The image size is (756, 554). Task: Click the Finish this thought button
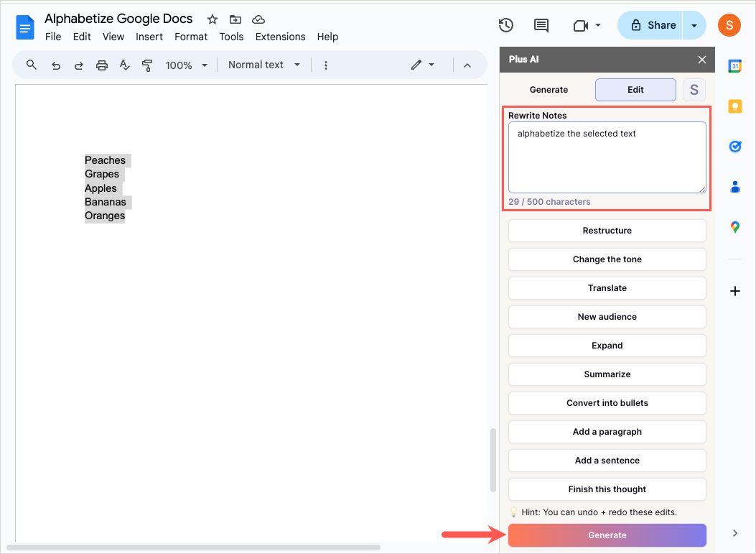[x=607, y=489]
